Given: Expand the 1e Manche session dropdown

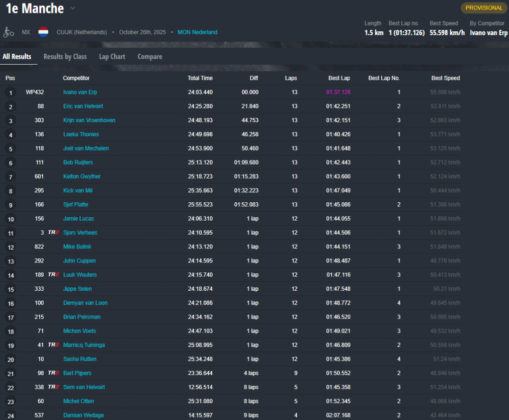Looking at the screenshot, I should tap(73, 8).
